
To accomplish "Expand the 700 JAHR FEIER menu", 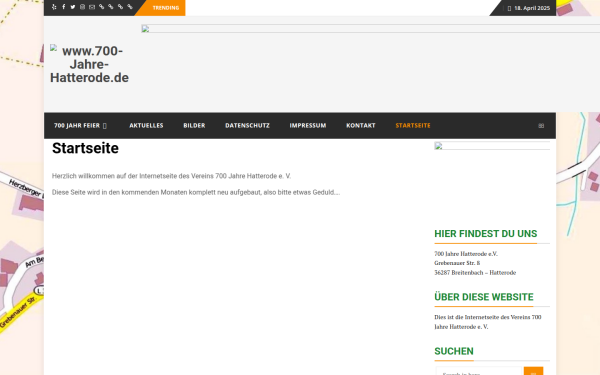I will [x=80, y=126].
